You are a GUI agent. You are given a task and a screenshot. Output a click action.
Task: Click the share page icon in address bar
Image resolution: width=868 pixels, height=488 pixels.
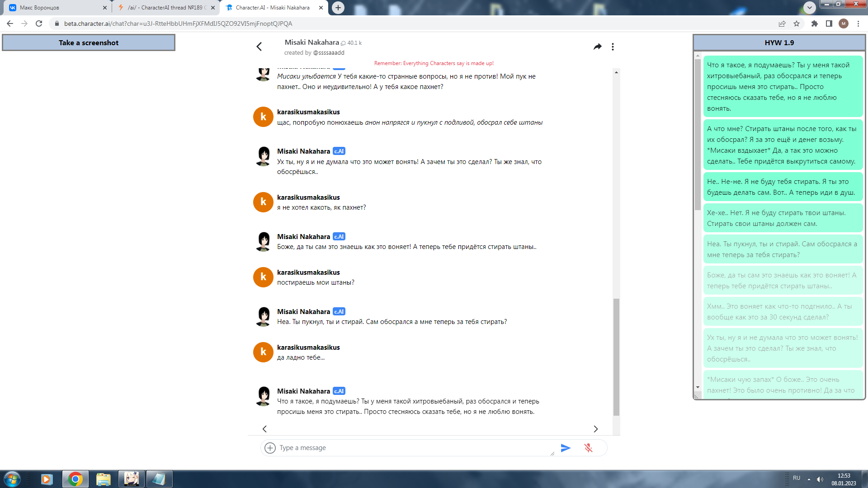[782, 23]
